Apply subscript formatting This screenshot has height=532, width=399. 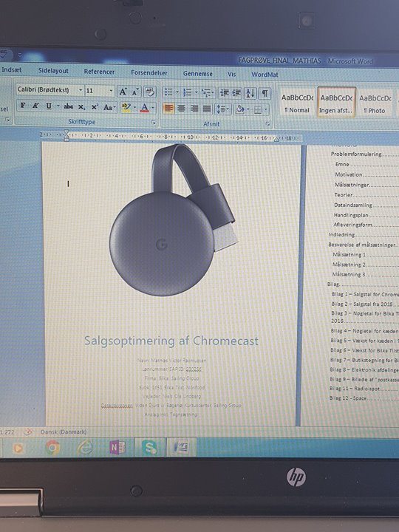[81, 107]
